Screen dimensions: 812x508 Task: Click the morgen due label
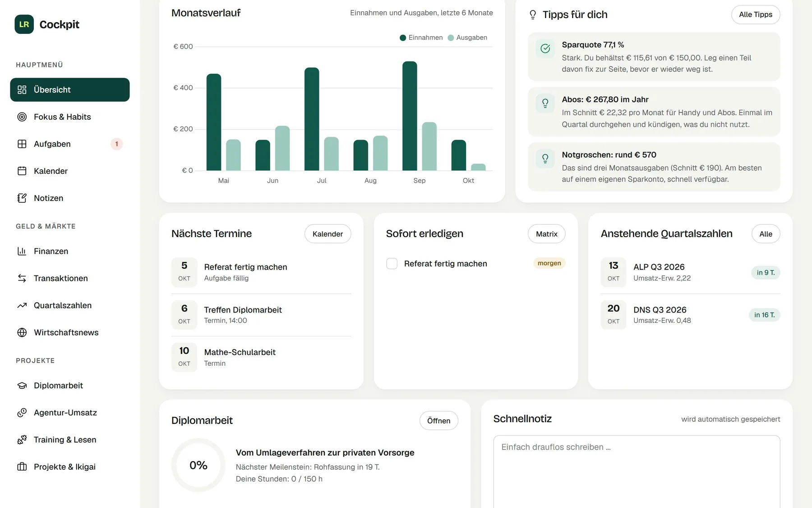tap(549, 263)
